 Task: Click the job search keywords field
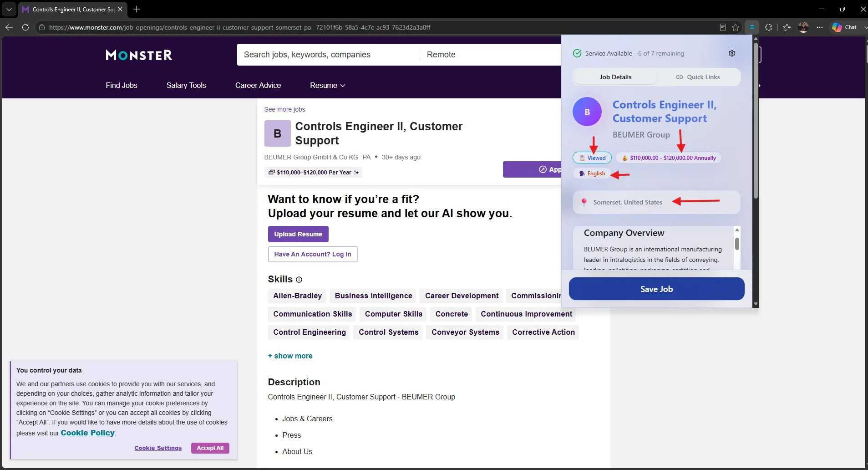point(328,55)
